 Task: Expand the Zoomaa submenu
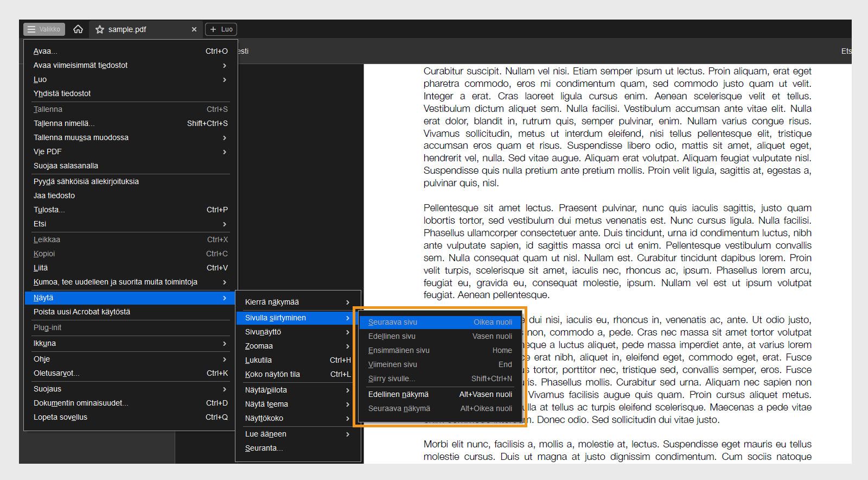coord(298,346)
